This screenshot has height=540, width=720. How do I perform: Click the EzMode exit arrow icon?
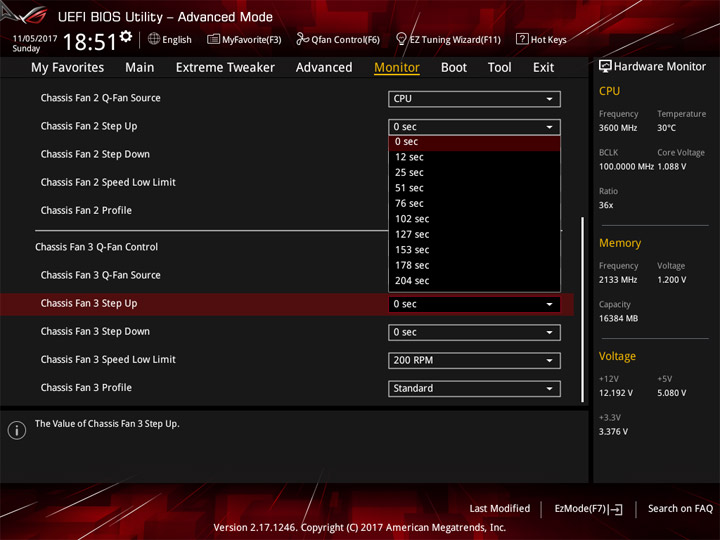click(x=615, y=509)
